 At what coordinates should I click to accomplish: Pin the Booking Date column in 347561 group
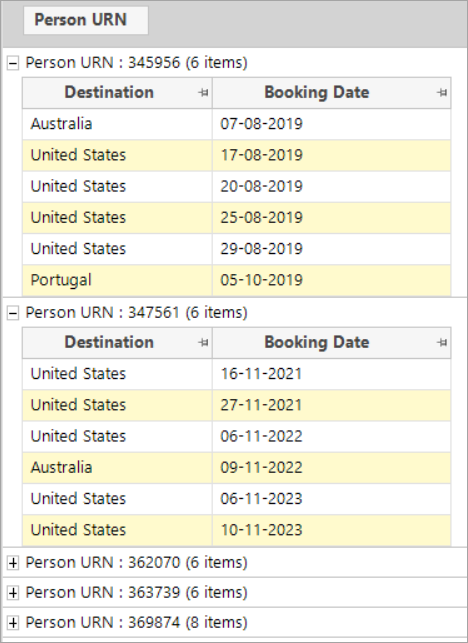(442, 342)
